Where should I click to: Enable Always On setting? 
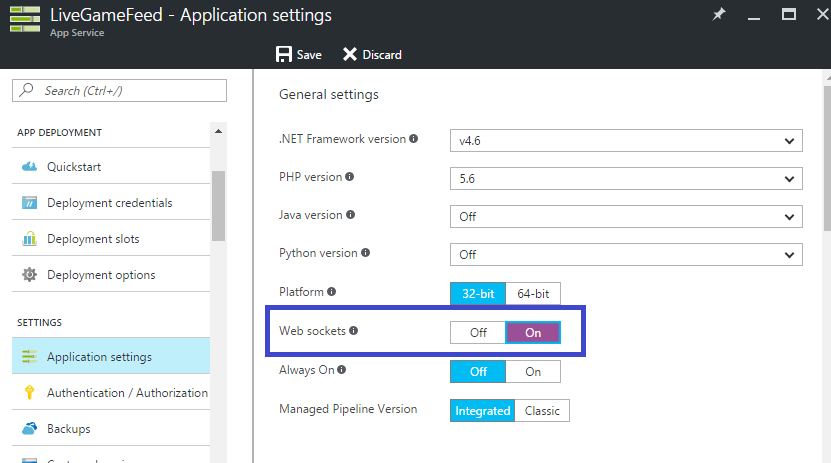pyautogui.click(x=533, y=371)
